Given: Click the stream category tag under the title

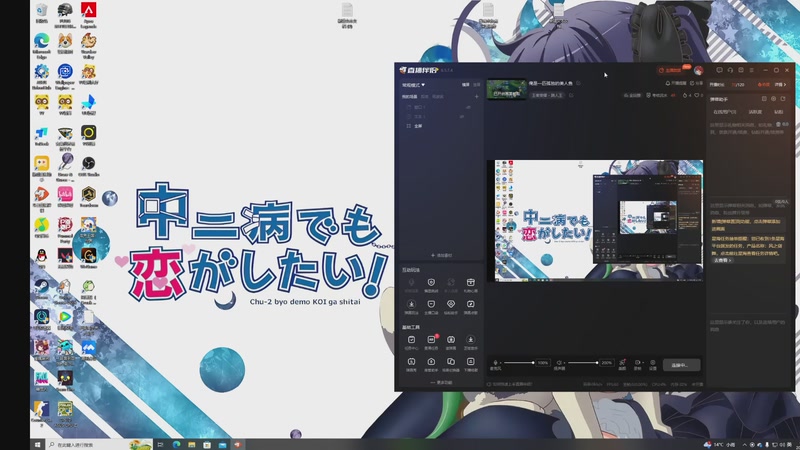Looking at the screenshot, I should [546, 95].
